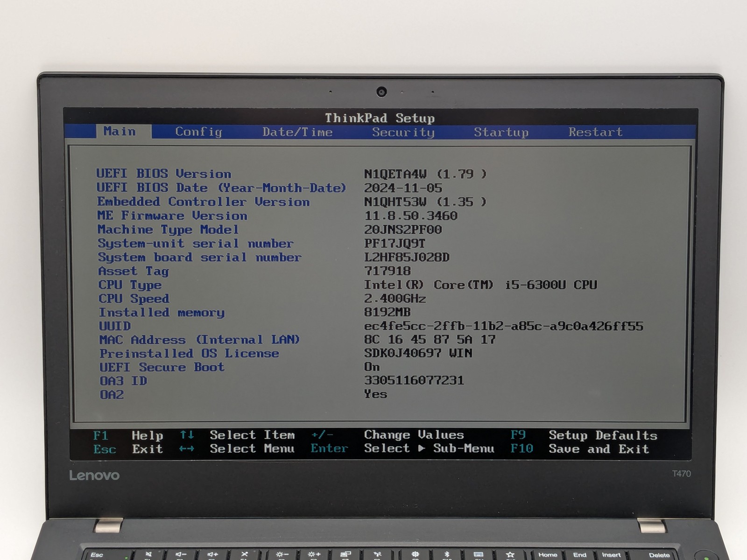747x560 pixels.
Task: Click the F1 key hint
Action: pyautogui.click(x=101, y=436)
